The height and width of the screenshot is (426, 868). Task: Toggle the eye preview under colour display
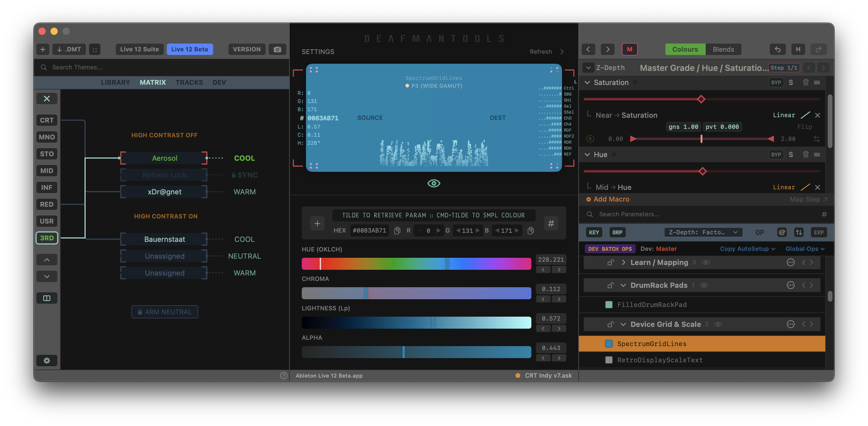434,183
